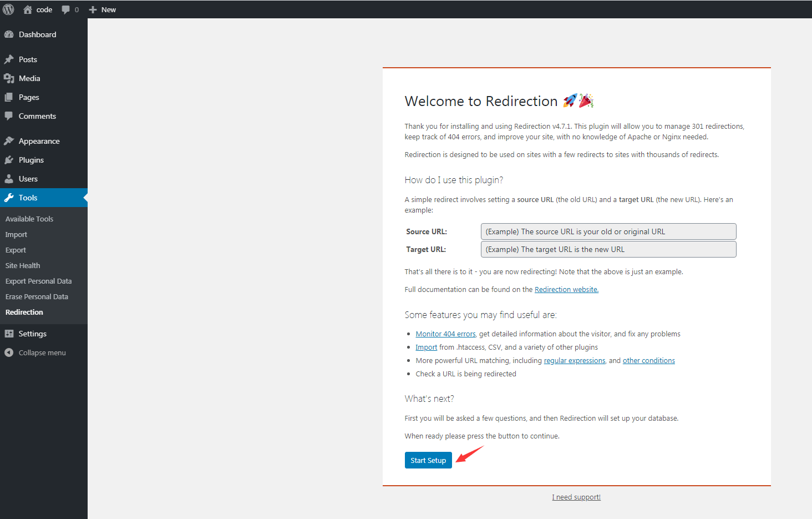This screenshot has width=812, height=519.
Task: Click the WordPress logo in the admin bar
Action: [x=8, y=9]
